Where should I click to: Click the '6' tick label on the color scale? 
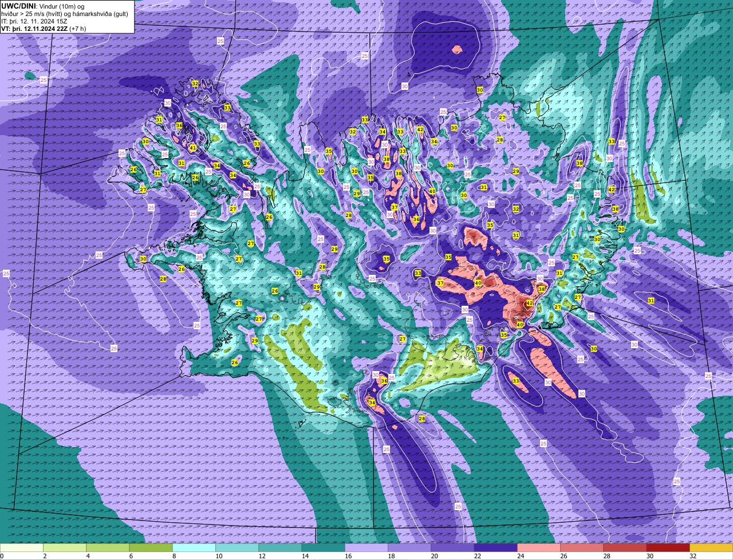pyautogui.click(x=130, y=556)
